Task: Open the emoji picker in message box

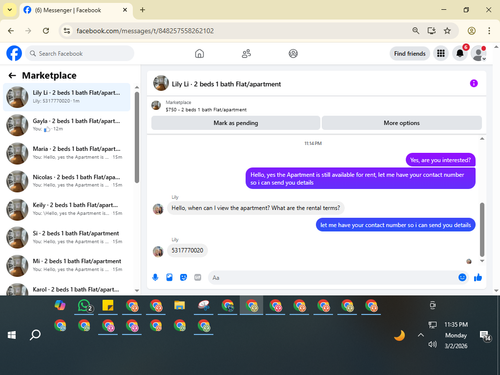Action: [x=462, y=277]
